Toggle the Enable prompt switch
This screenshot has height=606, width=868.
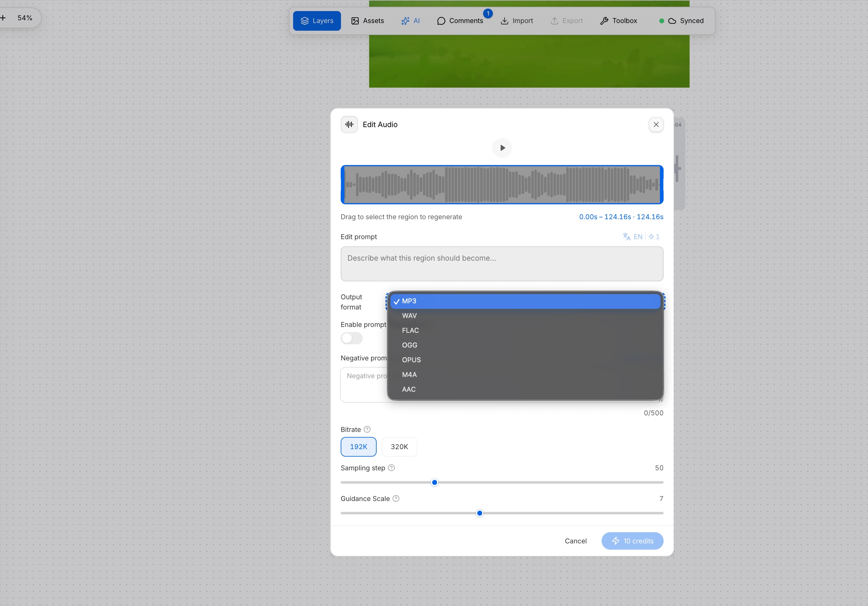pyautogui.click(x=351, y=338)
